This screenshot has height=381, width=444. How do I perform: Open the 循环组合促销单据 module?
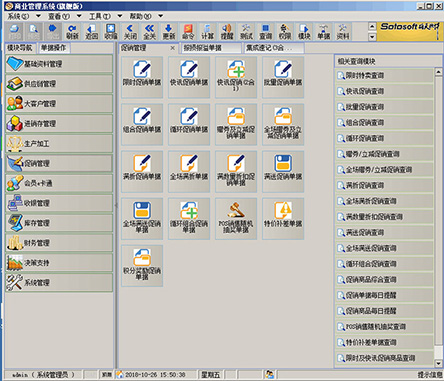[x=189, y=219]
